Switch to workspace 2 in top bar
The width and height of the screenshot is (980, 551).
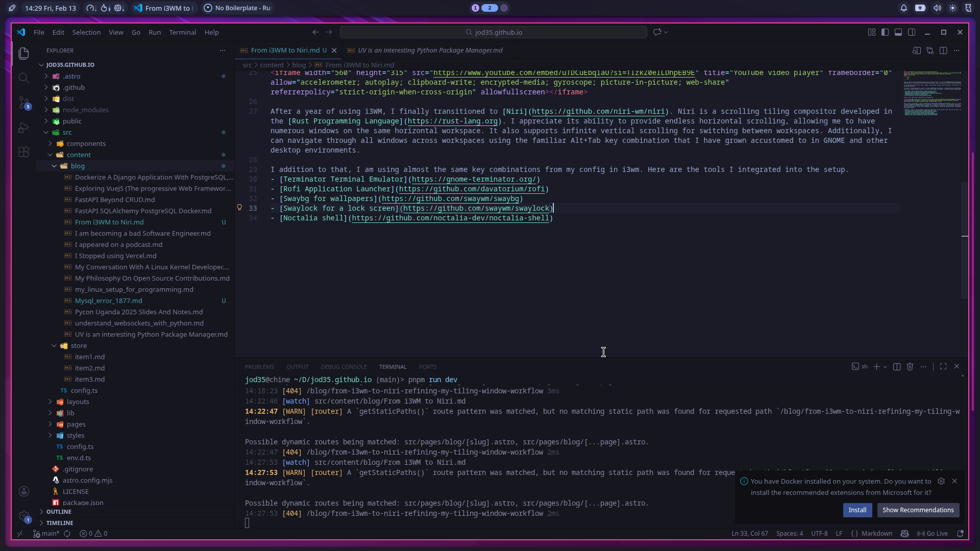[x=489, y=8]
